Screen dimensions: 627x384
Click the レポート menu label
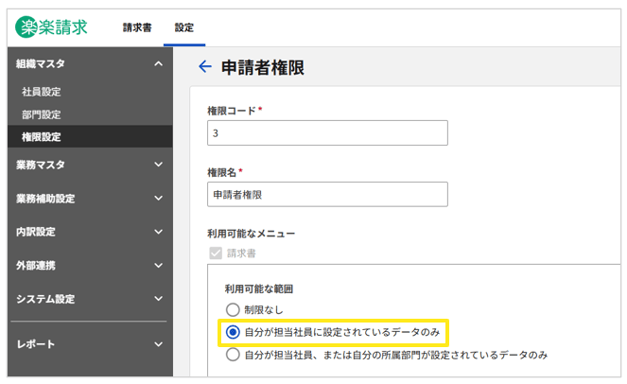pos(36,344)
